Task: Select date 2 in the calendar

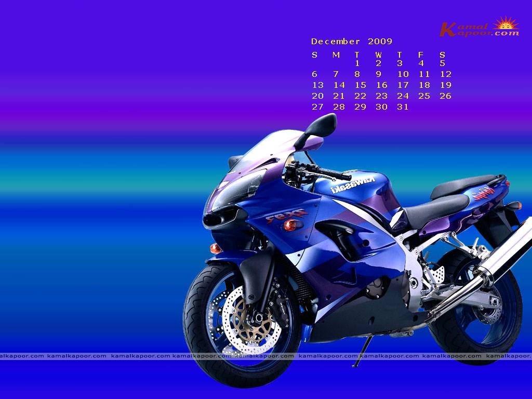Action: (x=379, y=63)
